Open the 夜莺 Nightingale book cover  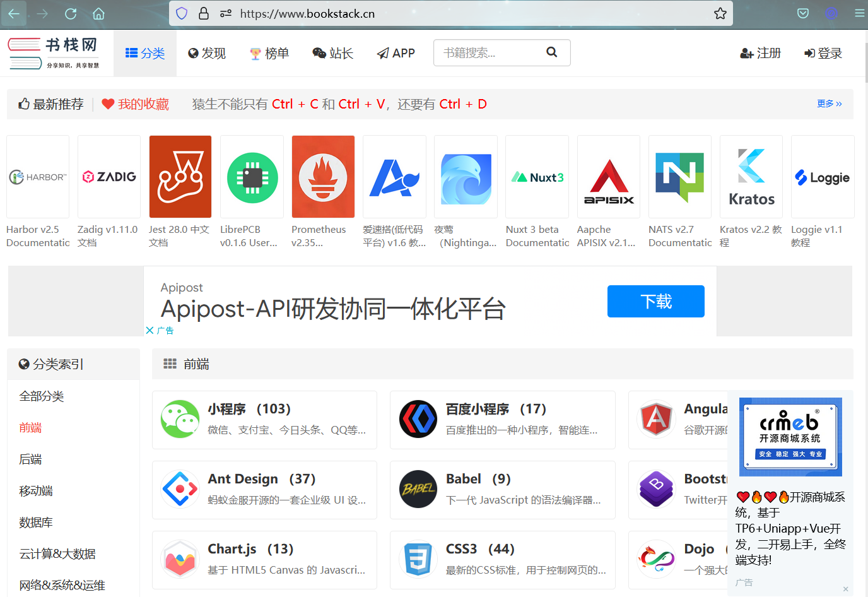point(466,177)
